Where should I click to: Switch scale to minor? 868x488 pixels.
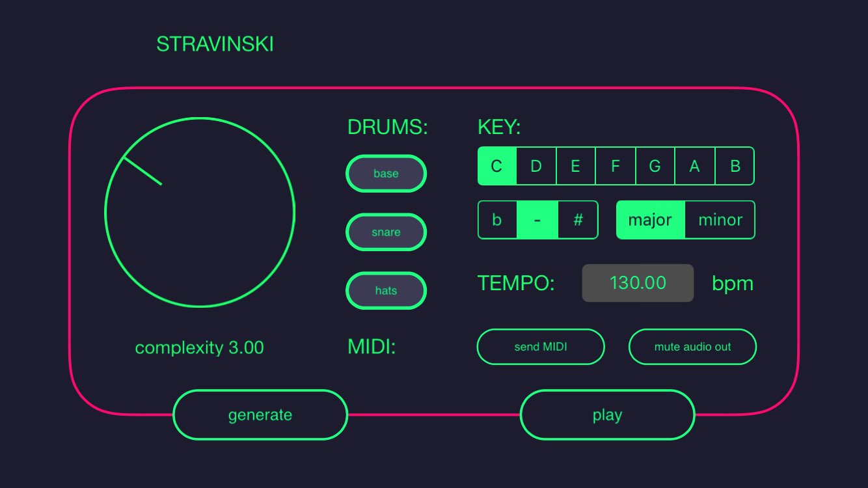(x=720, y=220)
